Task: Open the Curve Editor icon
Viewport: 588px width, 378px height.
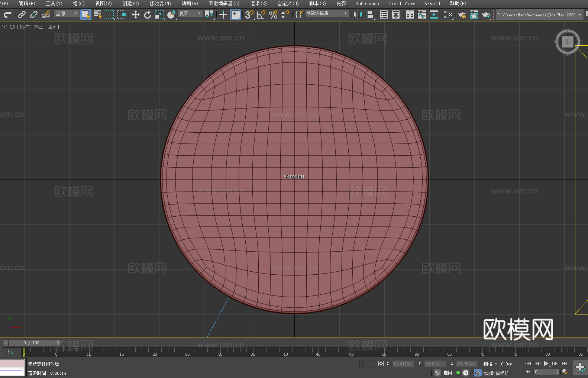Action: coord(421,14)
